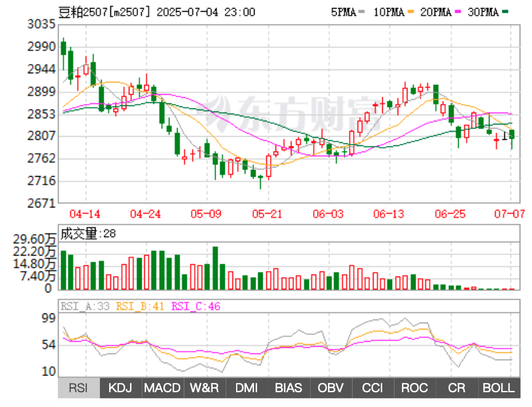Click the 2899 price axis label
The width and height of the screenshot is (532, 407).
coord(41,92)
